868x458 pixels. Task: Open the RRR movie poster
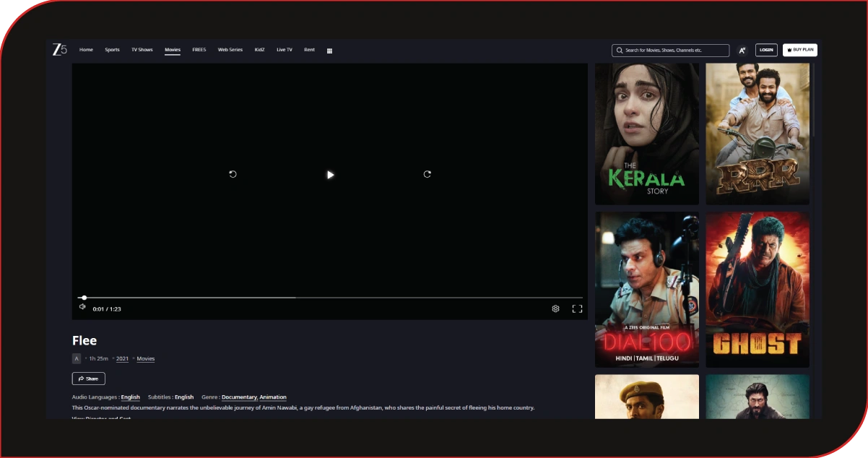click(758, 134)
